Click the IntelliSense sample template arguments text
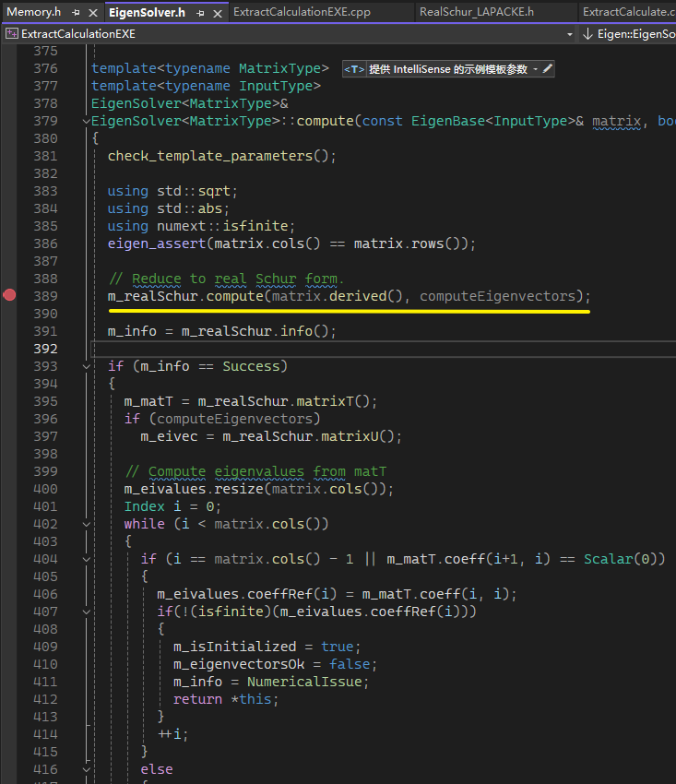Screen dimensions: 676x784 (x=448, y=69)
